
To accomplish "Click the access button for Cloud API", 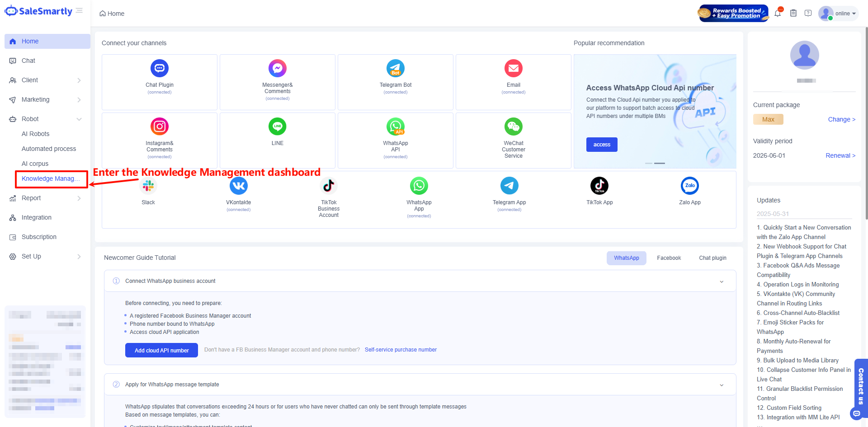I will coord(602,145).
